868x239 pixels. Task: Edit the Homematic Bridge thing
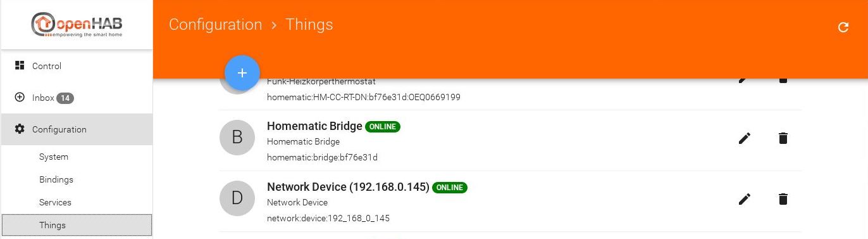point(745,138)
